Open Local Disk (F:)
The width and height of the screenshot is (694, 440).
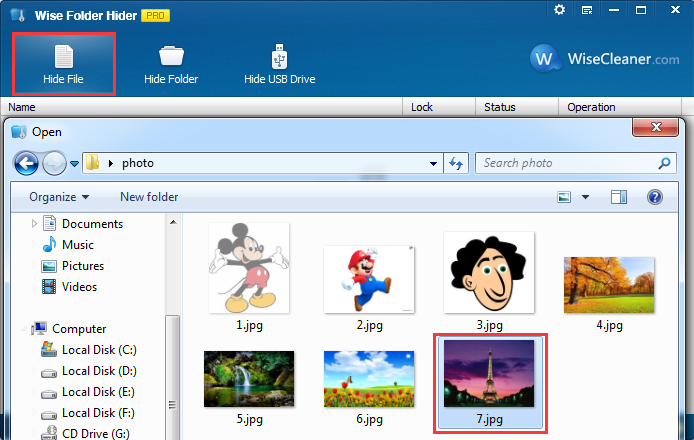[98, 413]
